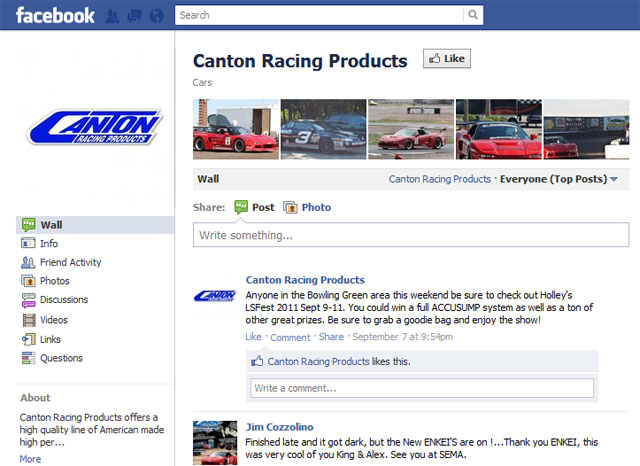Focus the facebook Search field

pyautogui.click(x=320, y=15)
